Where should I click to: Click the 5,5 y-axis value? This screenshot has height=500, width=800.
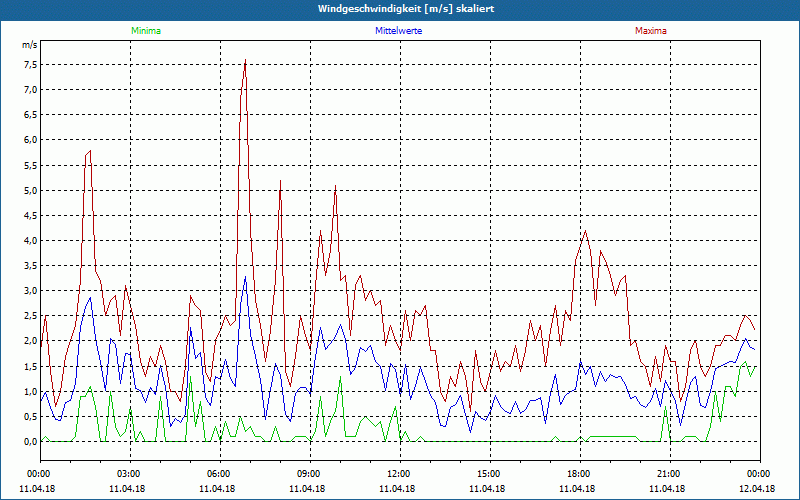point(31,165)
